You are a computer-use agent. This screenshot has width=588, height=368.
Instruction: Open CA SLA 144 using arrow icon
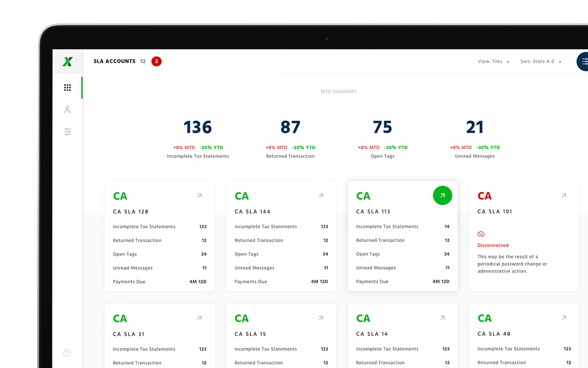tap(321, 196)
